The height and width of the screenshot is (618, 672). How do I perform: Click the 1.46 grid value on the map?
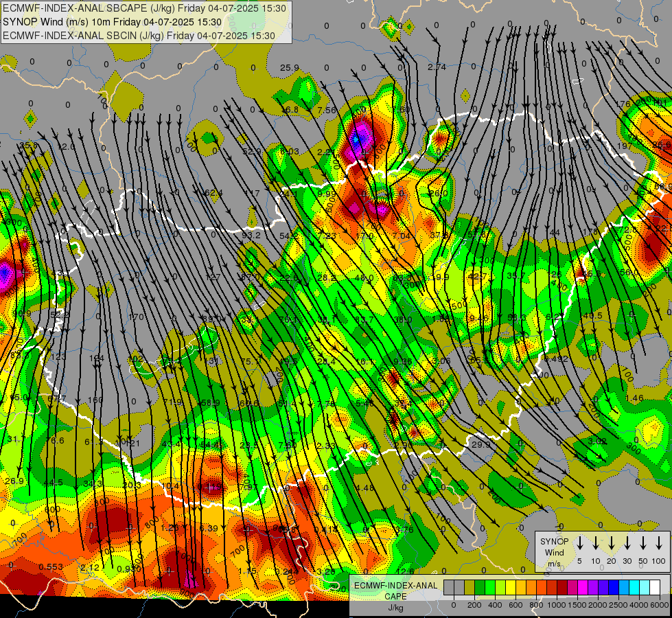[x=634, y=398]
